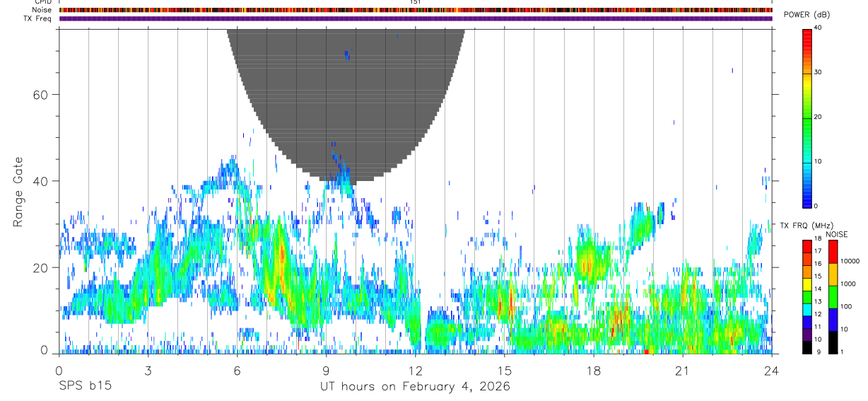The image size is (868, 401).
Task: Click the "Noise" strip label above the plot
Action: [x=43, y=10]
